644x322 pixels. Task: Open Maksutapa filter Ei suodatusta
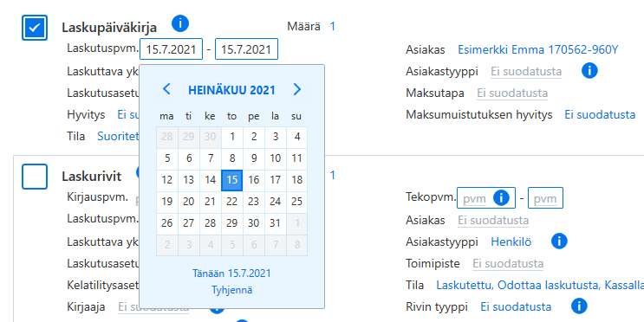(512, 93)
